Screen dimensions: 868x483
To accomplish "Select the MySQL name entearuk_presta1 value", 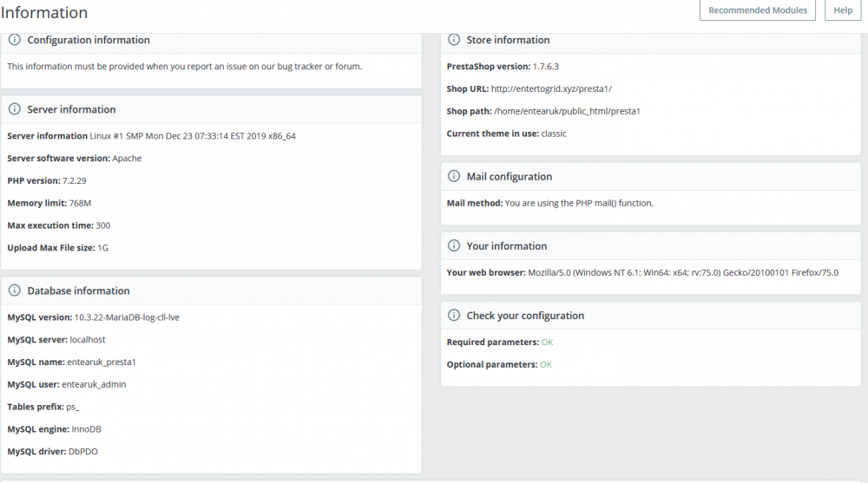I will coord(102,362).
